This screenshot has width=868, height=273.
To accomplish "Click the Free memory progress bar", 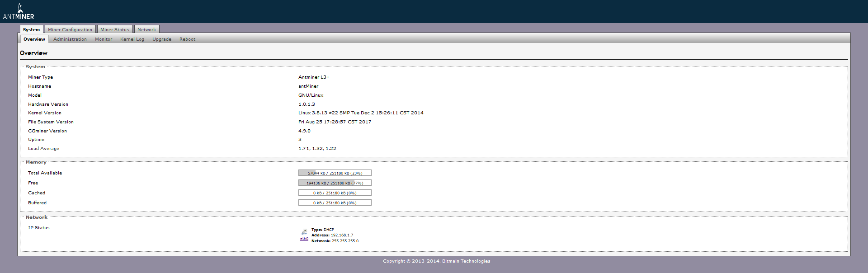I will (335, 183).
